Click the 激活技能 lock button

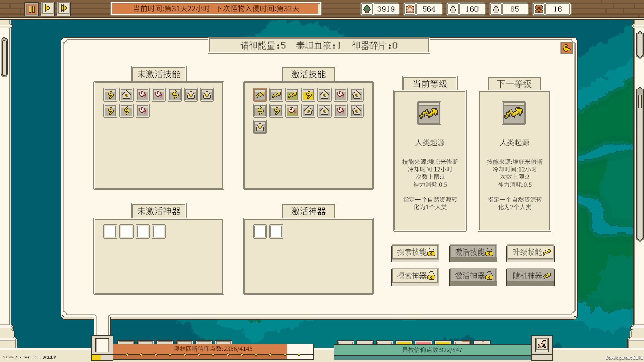tap(473, 253)
